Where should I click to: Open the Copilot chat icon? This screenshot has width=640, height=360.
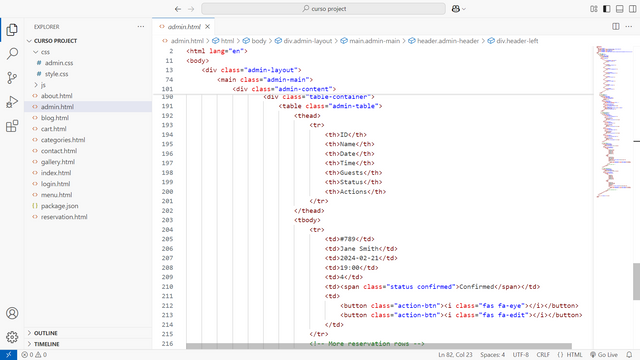tap(456, 9)
